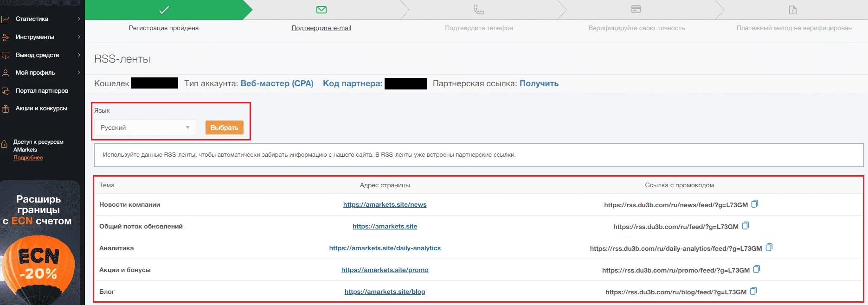Copy the Общий поток обновлений feed link
Screen dimensions: 868x305
coord(746,226)
